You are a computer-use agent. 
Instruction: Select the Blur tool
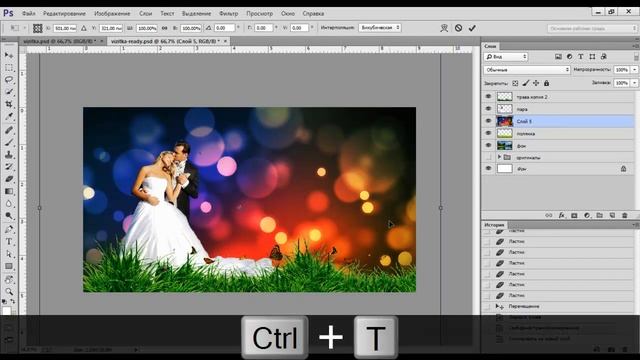tap(9, 204)
